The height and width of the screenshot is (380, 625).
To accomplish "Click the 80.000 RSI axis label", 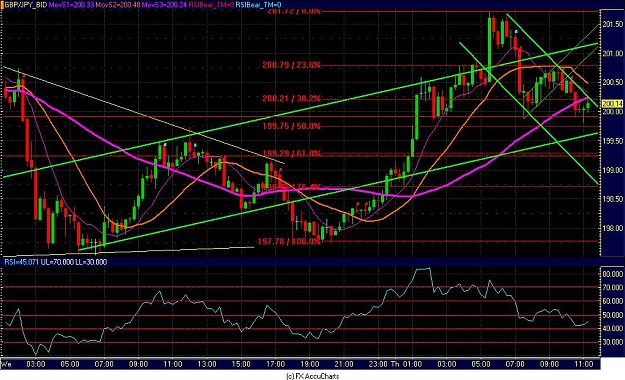I will (612, 275).
